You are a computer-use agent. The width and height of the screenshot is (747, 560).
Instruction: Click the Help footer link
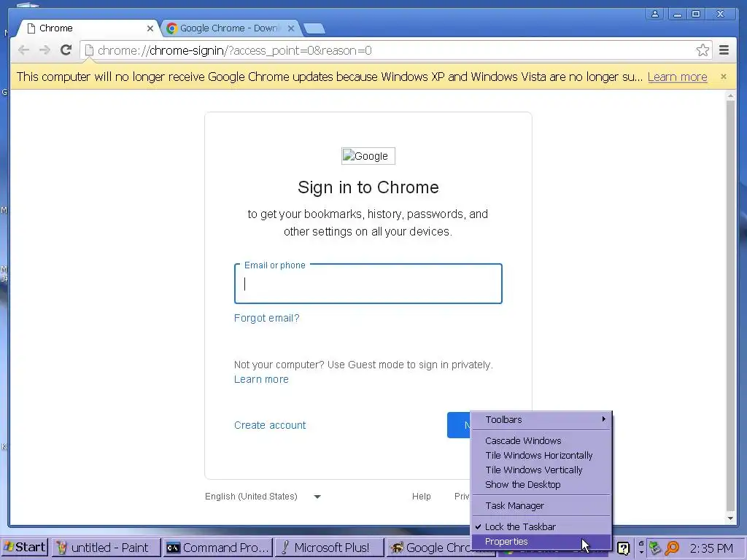point(421,496)
